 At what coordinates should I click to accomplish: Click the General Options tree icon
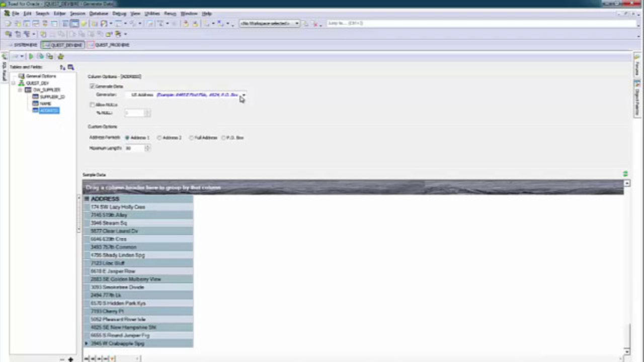(21, 76)
